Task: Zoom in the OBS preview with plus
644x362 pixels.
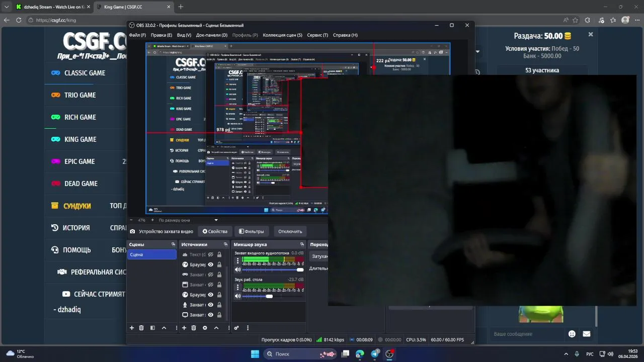Action: pyautogui.click(x=151, y=220)
